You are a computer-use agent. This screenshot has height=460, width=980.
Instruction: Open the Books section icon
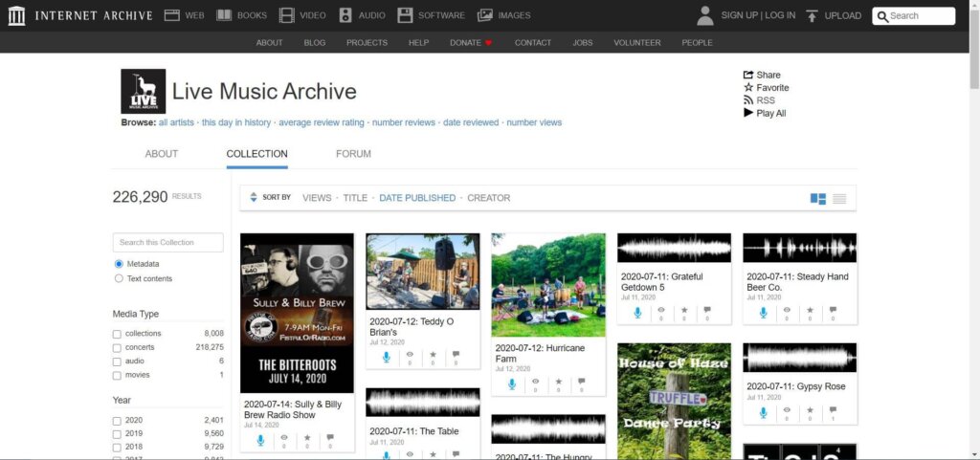[224, 15]
